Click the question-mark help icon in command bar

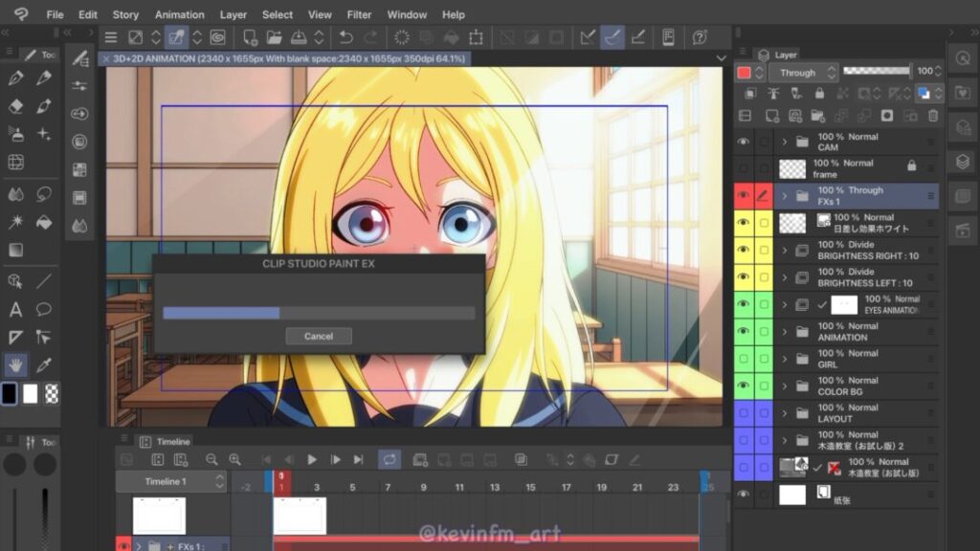click(x=700, y=37)
